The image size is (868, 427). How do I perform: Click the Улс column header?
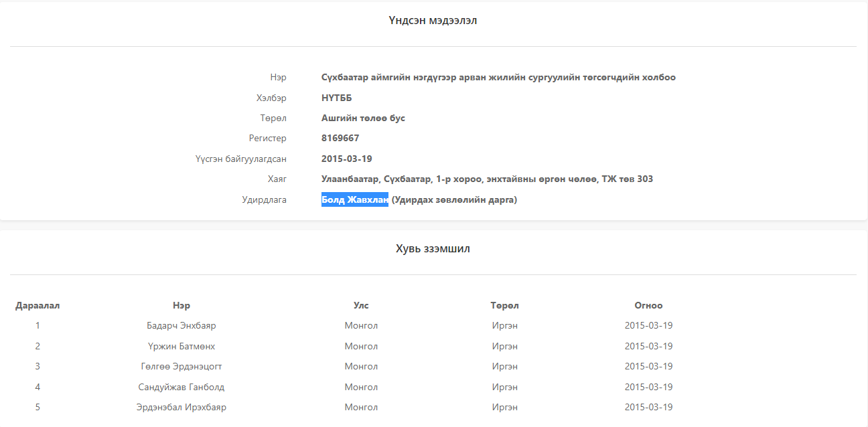(361, 305)
